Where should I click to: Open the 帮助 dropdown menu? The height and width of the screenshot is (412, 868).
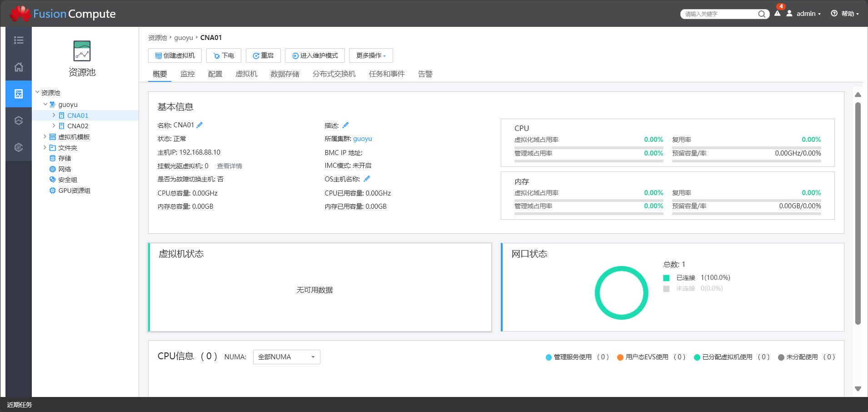click(x=850, y=14)
